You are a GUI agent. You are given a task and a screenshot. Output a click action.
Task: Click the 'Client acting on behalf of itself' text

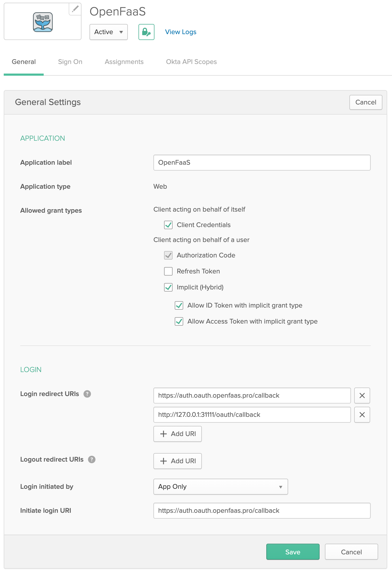coord(199,209)
